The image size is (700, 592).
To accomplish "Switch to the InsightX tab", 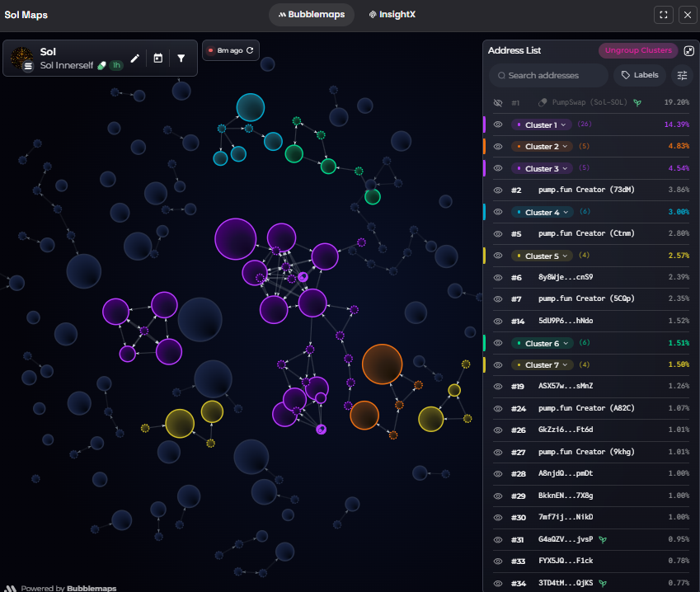I will [x=392, y=14].
